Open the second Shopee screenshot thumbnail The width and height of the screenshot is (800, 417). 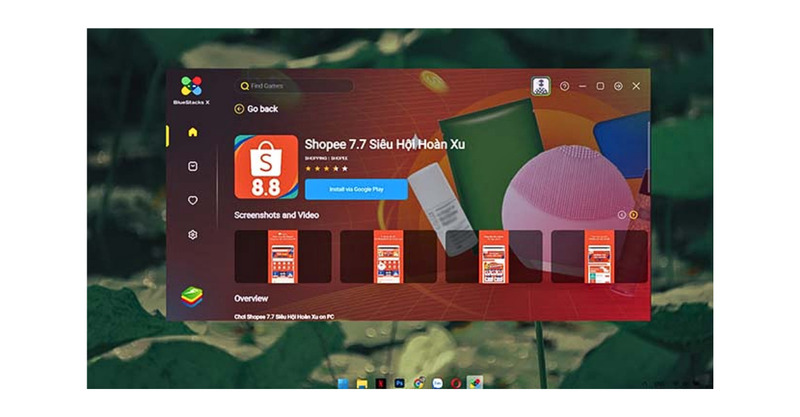point(388,256)
